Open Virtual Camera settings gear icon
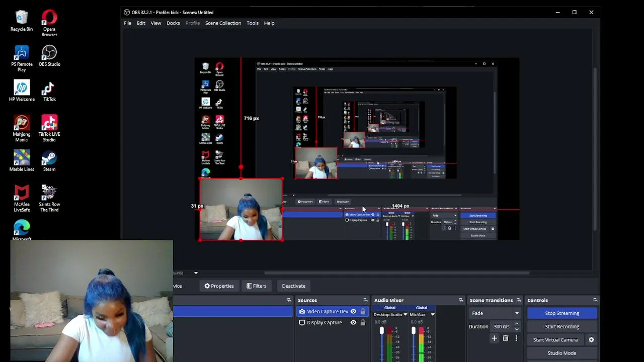 click(591, 340)
